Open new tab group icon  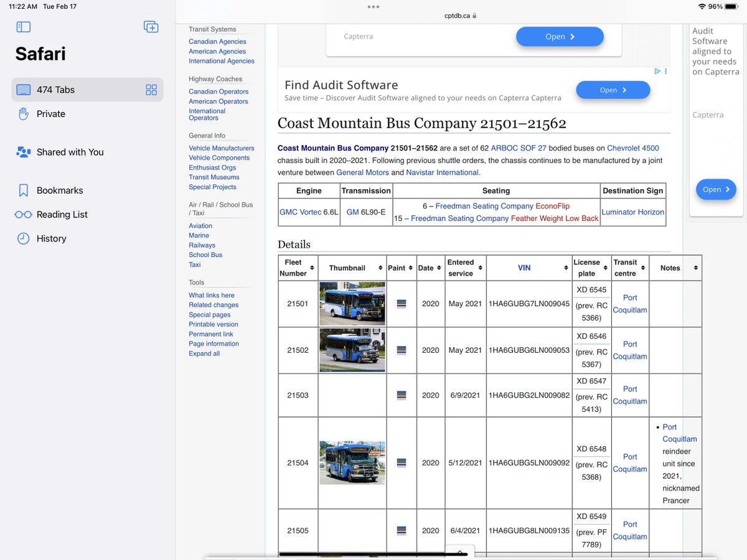pyautogui.click(x=151, y=27)
